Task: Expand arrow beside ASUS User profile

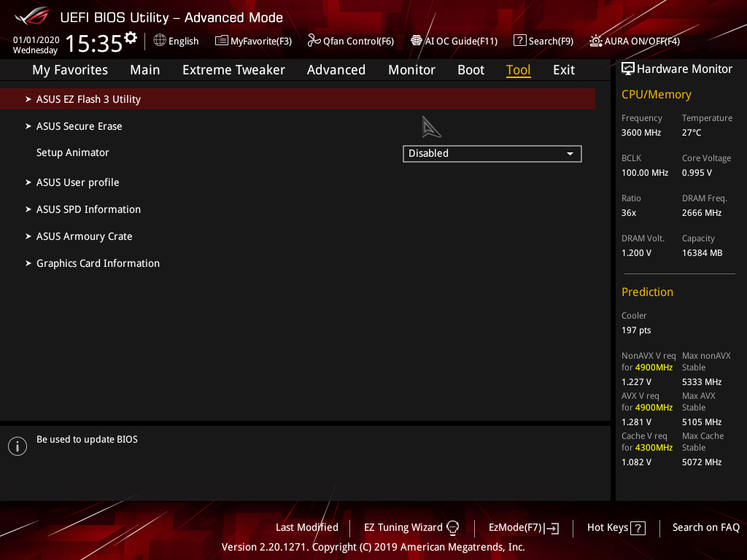Action: pos(28,182)
